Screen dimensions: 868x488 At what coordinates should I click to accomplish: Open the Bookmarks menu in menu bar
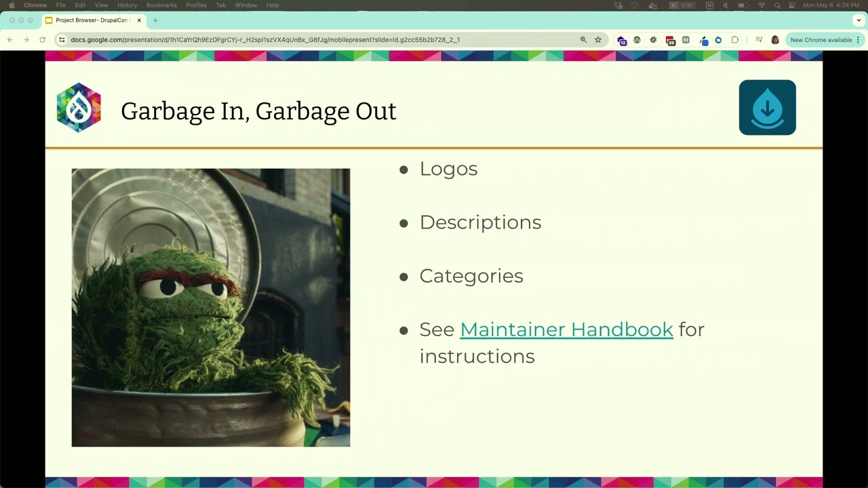[161, 5]
